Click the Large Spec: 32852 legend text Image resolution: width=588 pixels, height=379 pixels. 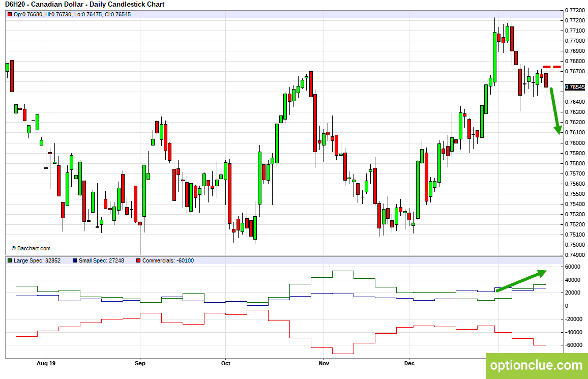coord(37,260)
